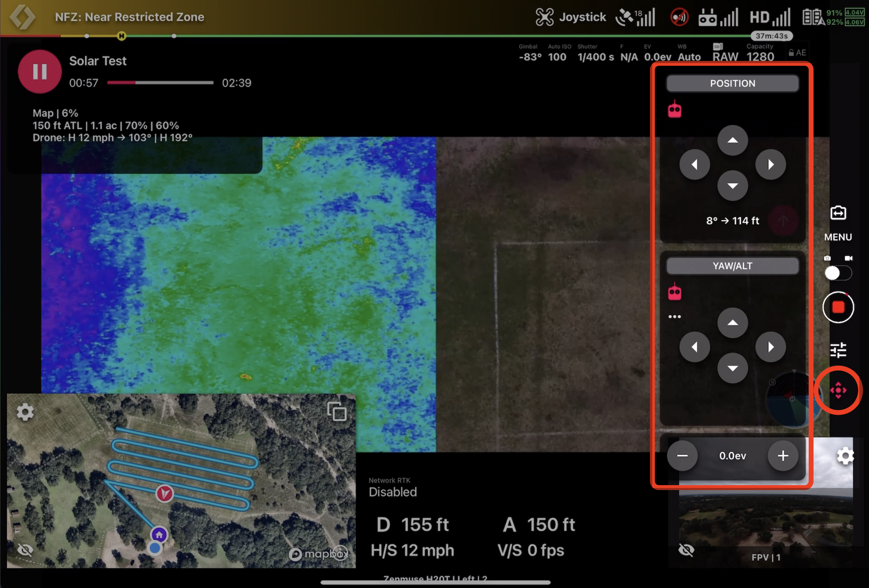Image resolution: width=869 pixels, height=588 pixels.
Task: Open camera adjustment sliders icon
Action: [x=838, y=350]
